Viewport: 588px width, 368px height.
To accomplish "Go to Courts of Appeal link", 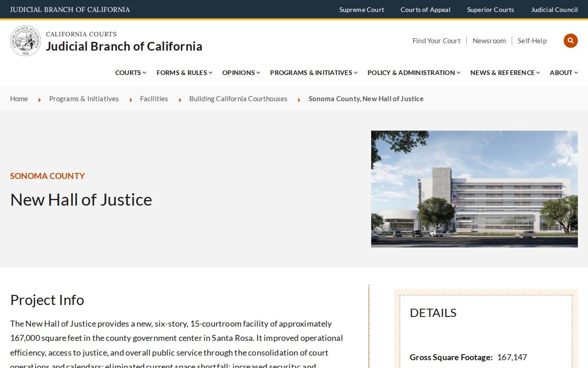I will (x=425, y=10).
